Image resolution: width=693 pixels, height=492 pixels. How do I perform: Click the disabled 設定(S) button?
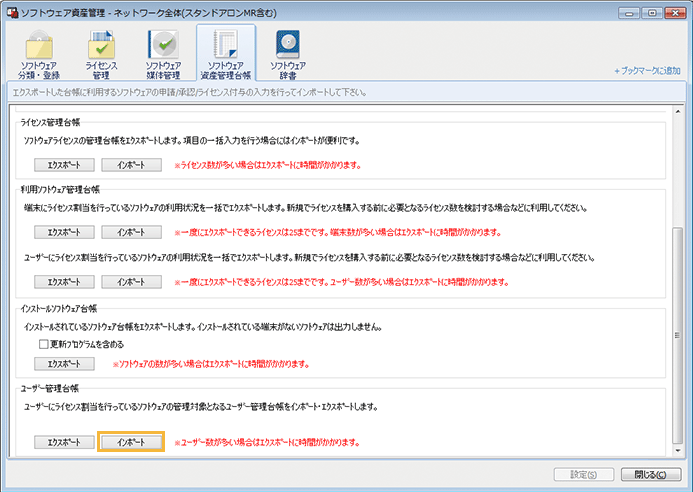(x=584, y=474)
